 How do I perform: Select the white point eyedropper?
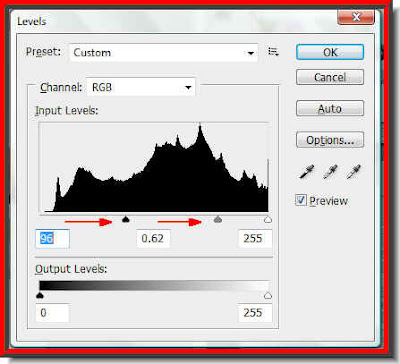[x=353, y=171]
